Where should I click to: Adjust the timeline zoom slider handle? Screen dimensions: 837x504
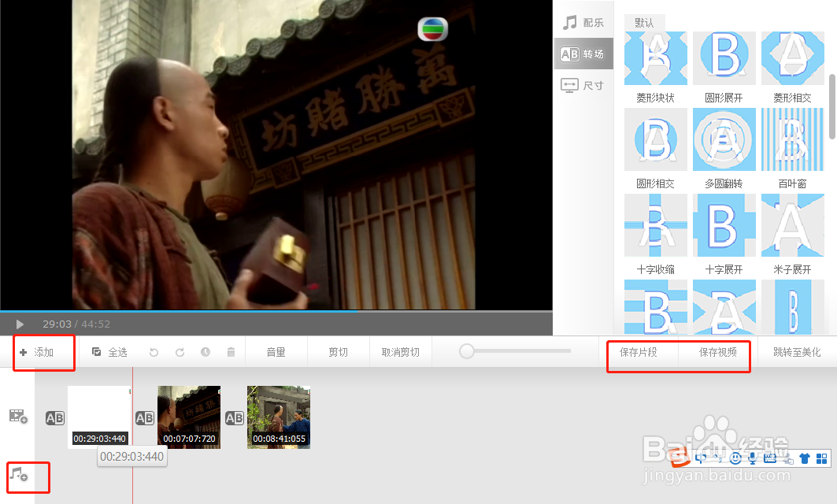tap(467, 350)
